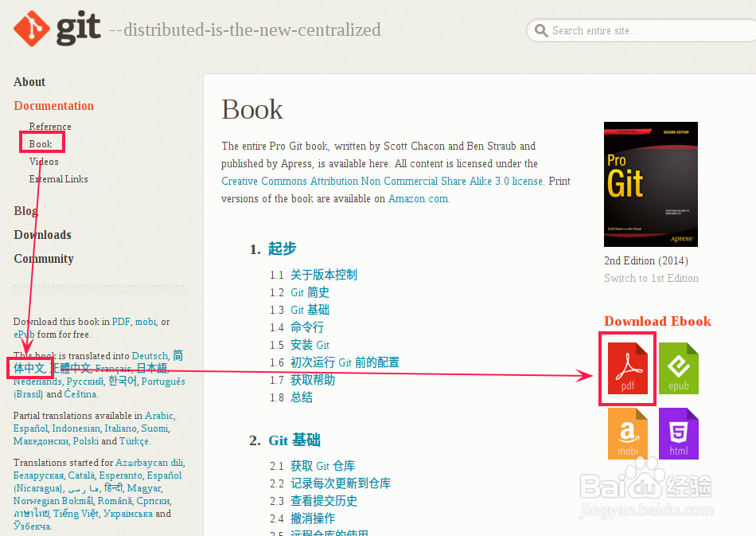The image size is (756, 536).
Task: Select Documentation in the sidebar
Action: [x=53, y=105]
